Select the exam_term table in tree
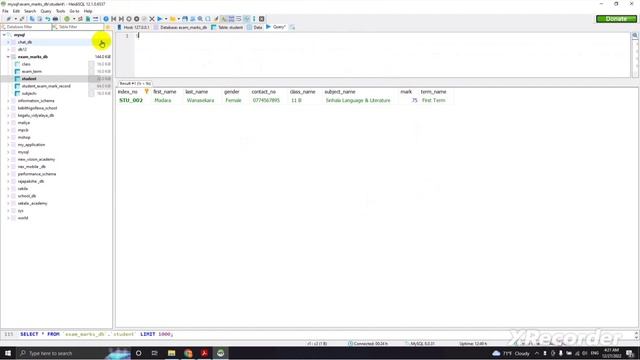Screen dimensions: 640x360 pyautogui.click(x=32, y=71)
